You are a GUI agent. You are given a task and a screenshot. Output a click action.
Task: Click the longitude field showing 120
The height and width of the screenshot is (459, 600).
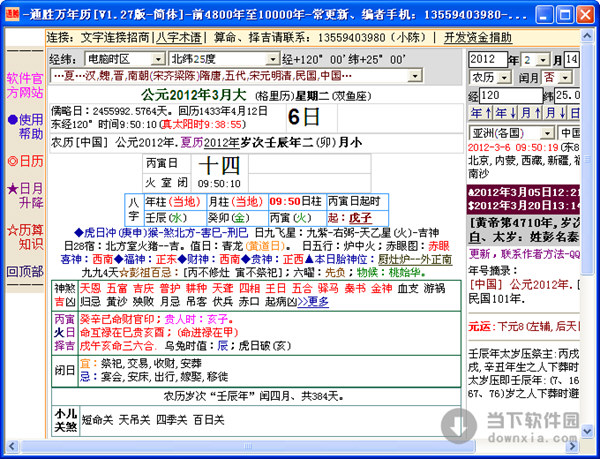coord(510,95)
